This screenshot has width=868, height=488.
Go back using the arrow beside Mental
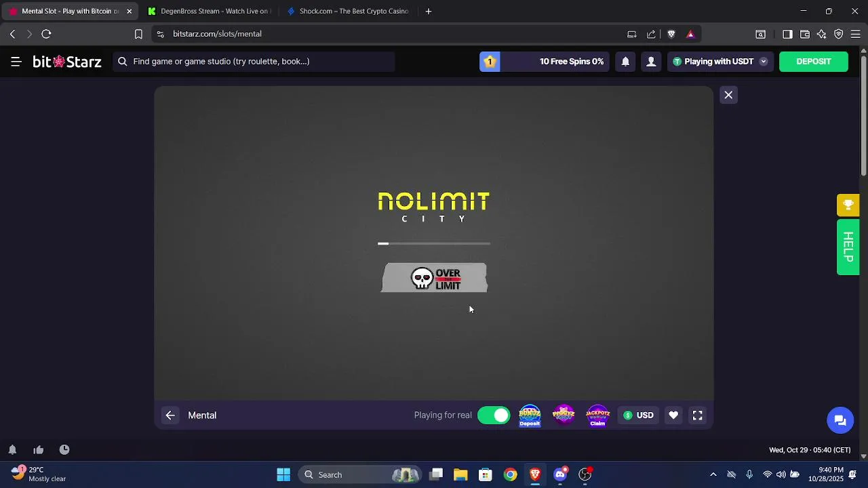pos(170,415)
